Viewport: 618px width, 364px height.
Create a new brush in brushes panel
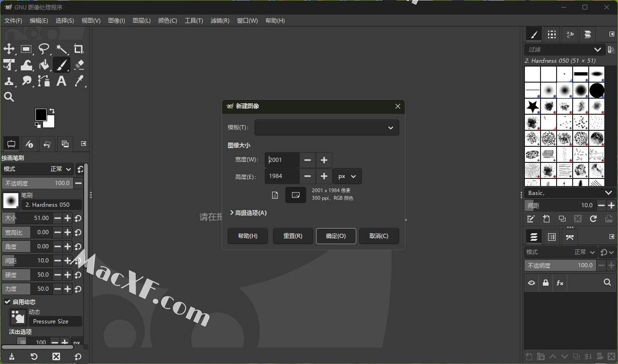(x=546, y=219)
